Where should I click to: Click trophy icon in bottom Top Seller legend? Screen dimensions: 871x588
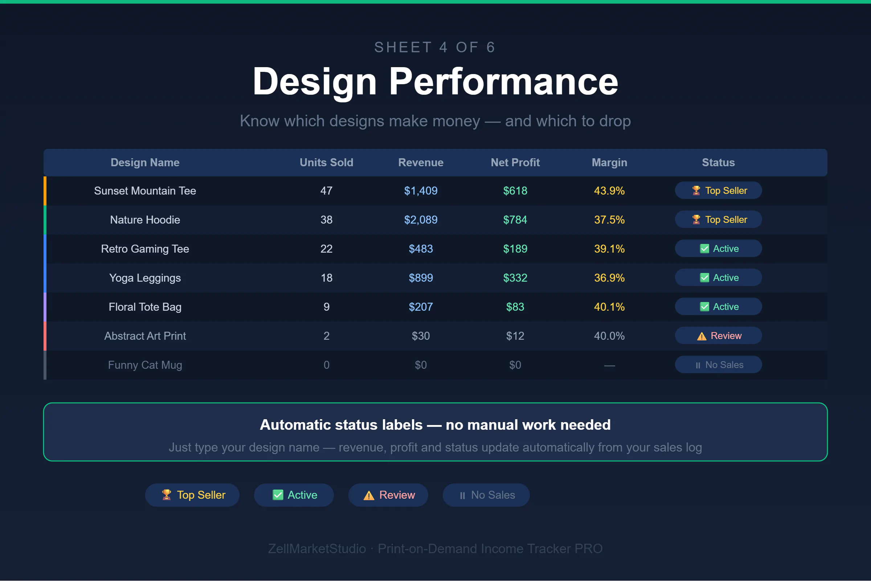tap(166, 495)
